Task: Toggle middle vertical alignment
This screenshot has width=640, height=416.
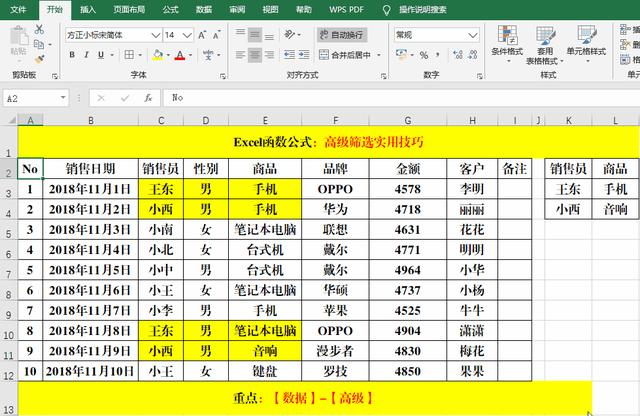Action: (x=255, y=35)
